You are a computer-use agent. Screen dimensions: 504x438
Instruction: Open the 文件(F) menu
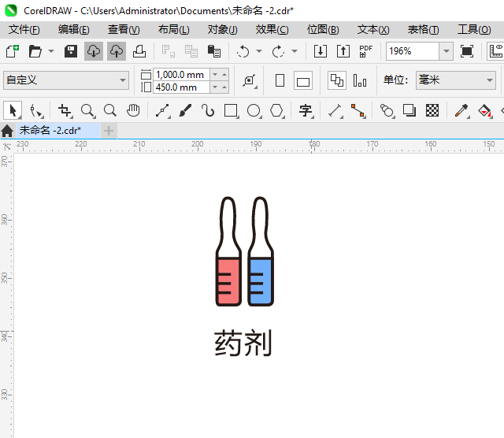[x=24, y=30]
